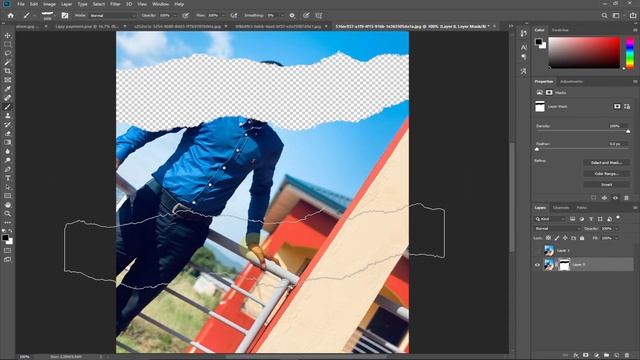Click the rainbow hue strip in Color panel
This screenshot has width=640, height=360.
(x=630, y=52)
